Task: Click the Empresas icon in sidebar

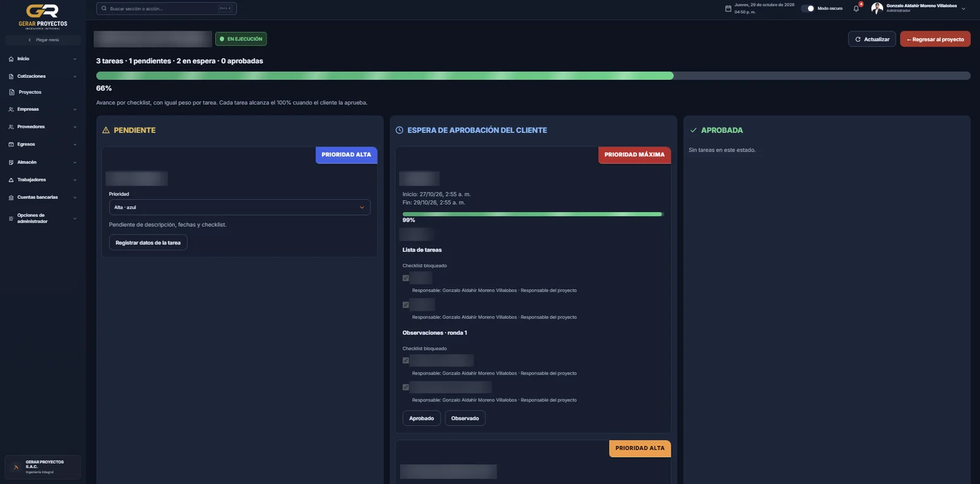Action: pyautogui.click(x=11, y=110)
